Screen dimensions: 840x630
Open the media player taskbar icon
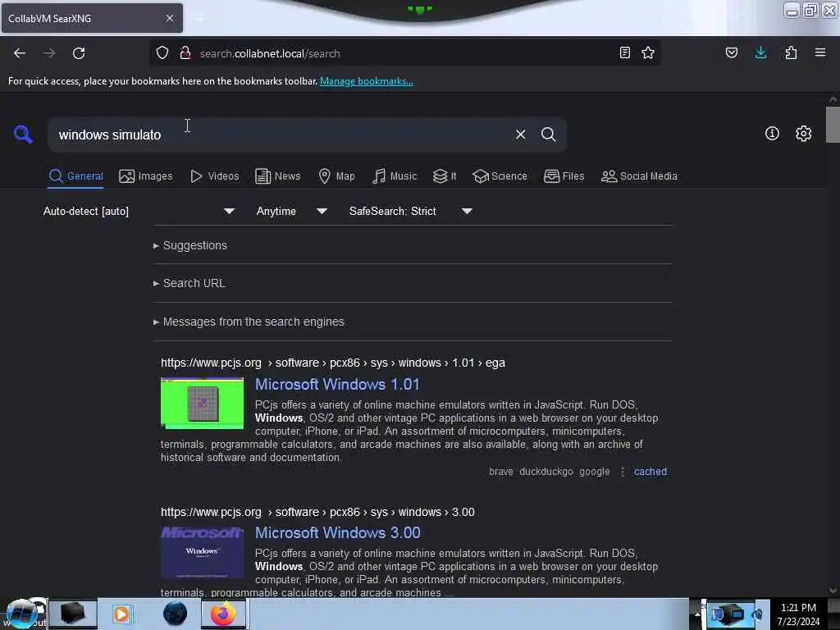pyautogui.click(x=121, y=614)
